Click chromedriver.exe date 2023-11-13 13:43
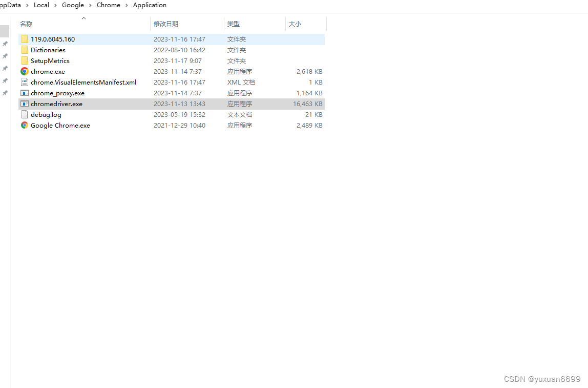Image resolution: width=588 pixels, height=388 pixels. point(179,104)
